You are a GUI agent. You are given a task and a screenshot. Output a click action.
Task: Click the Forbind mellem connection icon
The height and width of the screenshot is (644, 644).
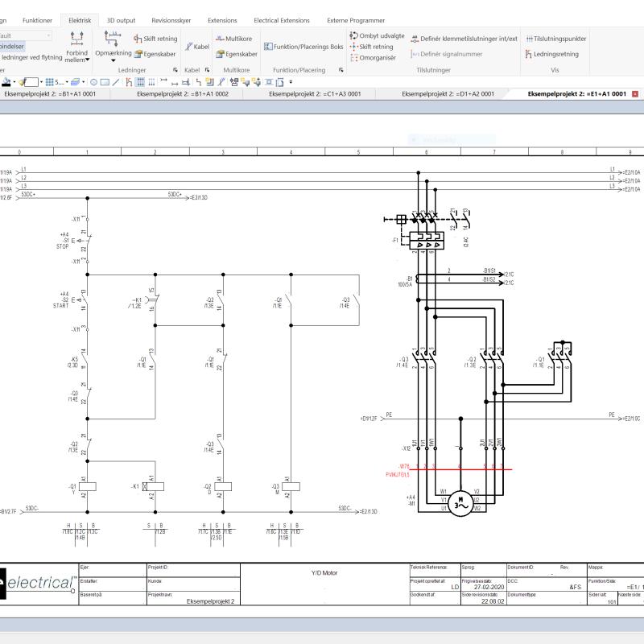click(76, 39)
